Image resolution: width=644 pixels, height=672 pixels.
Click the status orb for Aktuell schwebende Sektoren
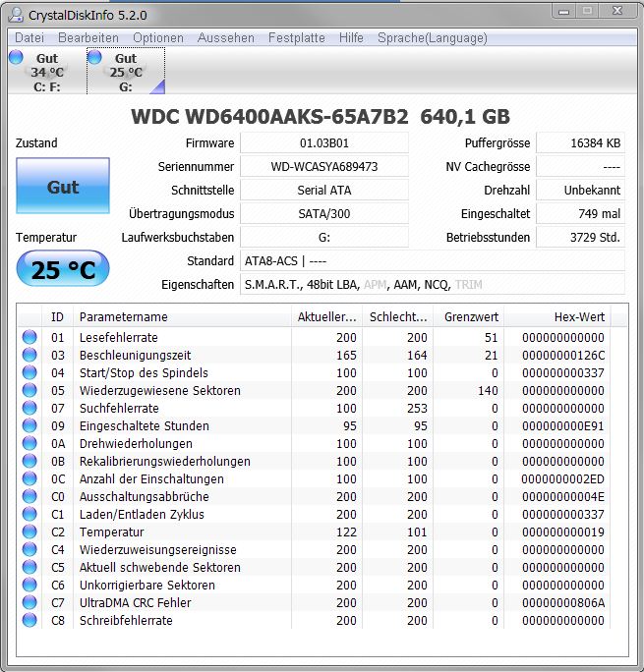[x=29, y=567]
